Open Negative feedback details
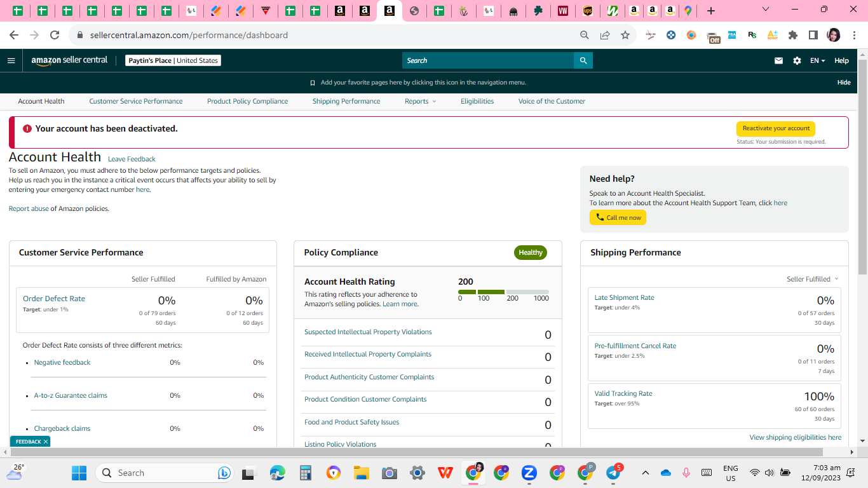Image resolution: width=868 pixels, height=488 pixels. tap(62, 362)
